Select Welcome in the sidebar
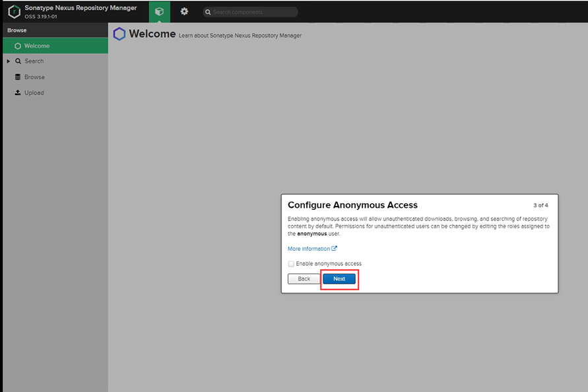Image resolution: width=588 pixels, height=392 pixels. tap(55, 46)
